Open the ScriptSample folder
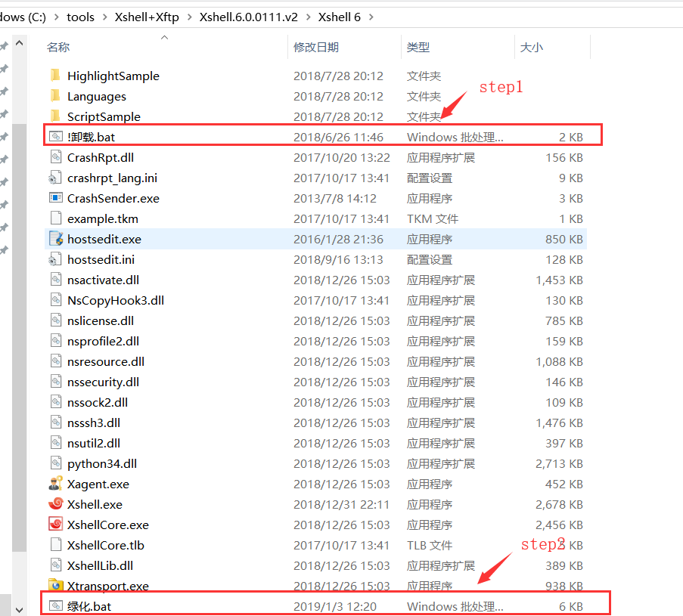Image resolution: width=683 pixels, height=616 pixels. (x=55, y=116)
